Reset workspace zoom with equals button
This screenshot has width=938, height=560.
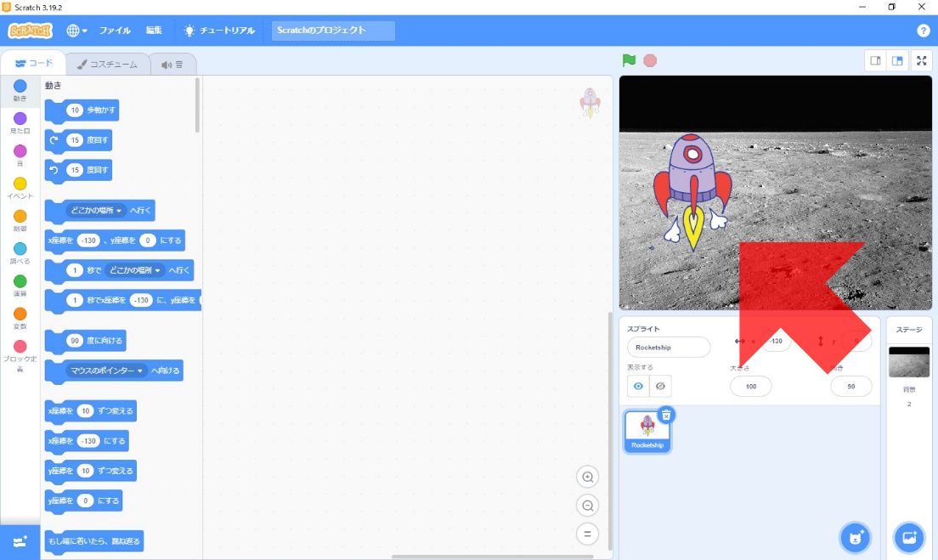pos(587,534)
